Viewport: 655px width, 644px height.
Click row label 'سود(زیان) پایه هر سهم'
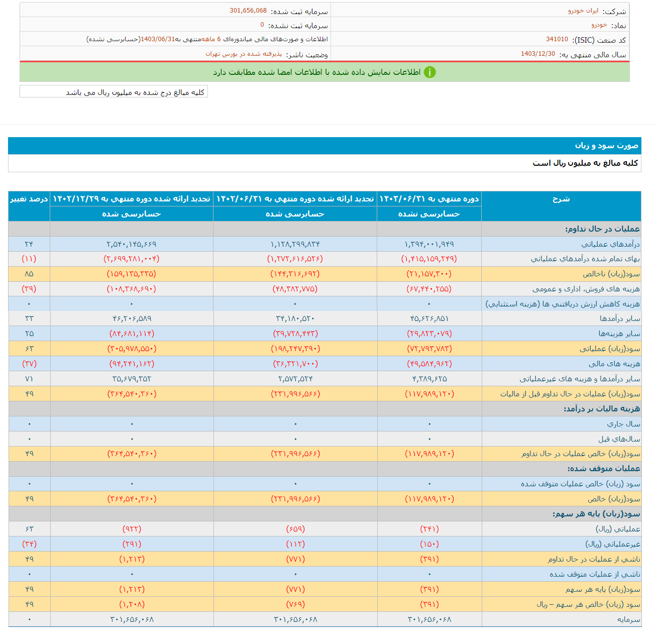[603, 589]
